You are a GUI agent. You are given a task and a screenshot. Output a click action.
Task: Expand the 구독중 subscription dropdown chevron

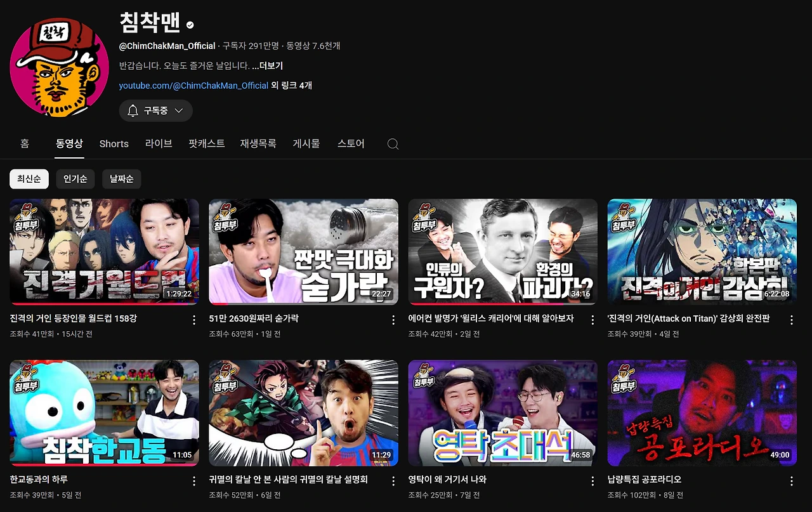pyautogui.click(x=179, y=110)
